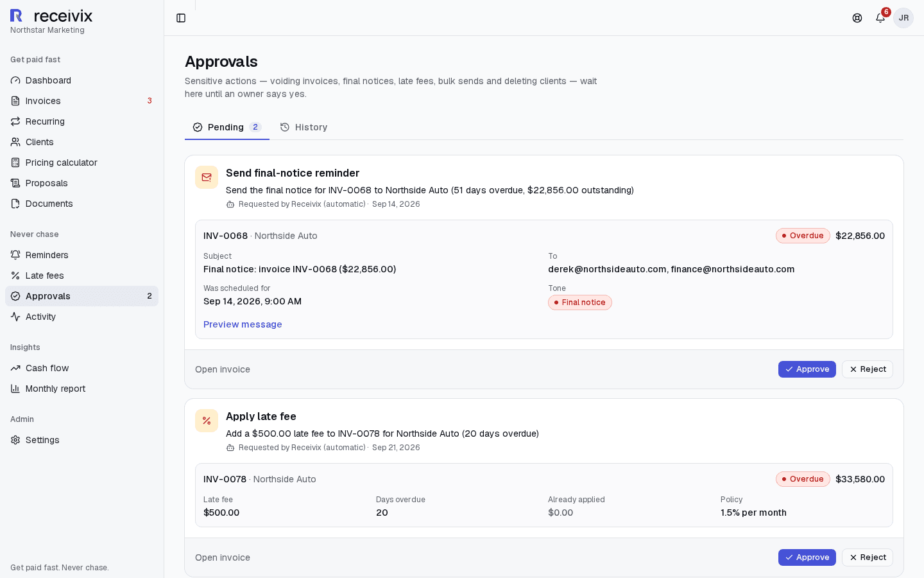Click the Late fees percent icon in sidebar
Screen dimensions: 924x578
click(15, 276)
